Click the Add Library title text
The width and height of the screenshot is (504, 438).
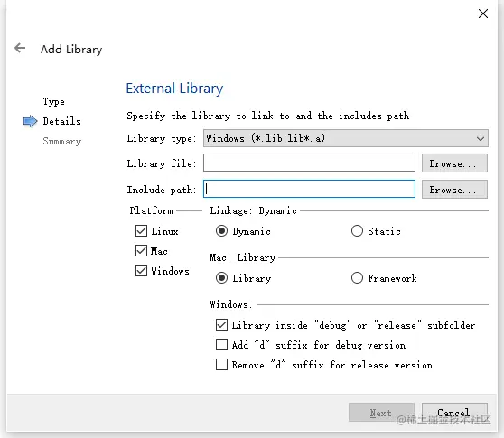tap(71, 49)
